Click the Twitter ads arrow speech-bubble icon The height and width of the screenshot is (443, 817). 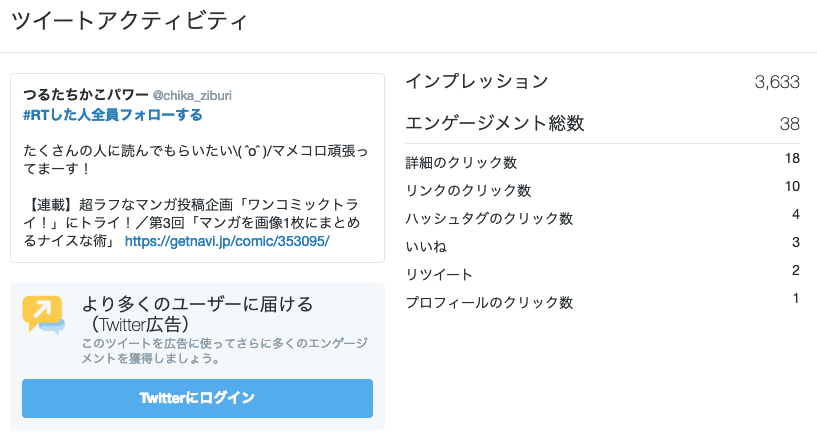[43, 314]
